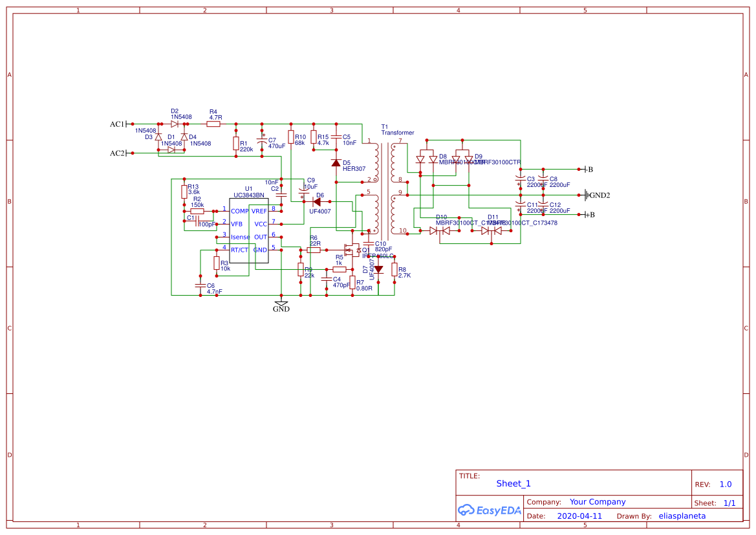Select diode D5 HER307 symbol
The image size is (756, 535).
pyautogui.click(x=335, y=163)
